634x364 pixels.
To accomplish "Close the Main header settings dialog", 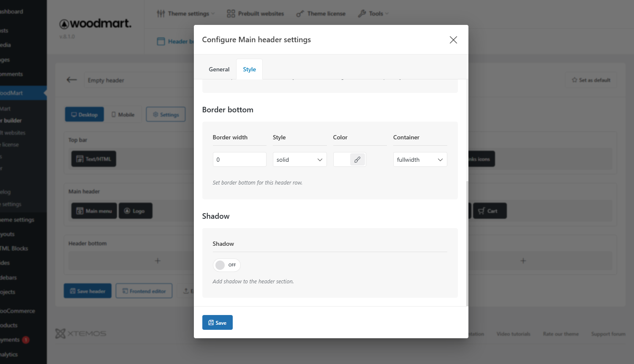I will pyautogui.click(x=453, y=40).
